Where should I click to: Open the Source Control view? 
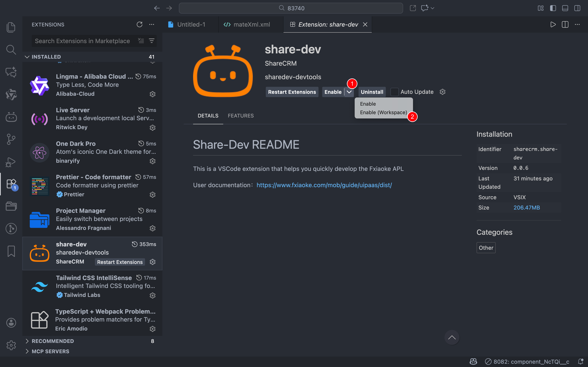click(11, 139)
